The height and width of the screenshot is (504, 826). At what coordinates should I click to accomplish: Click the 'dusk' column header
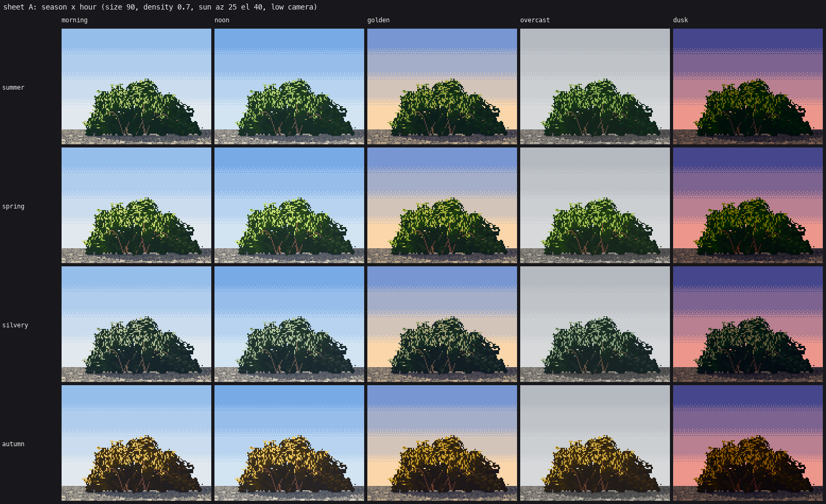click(681, 20)
